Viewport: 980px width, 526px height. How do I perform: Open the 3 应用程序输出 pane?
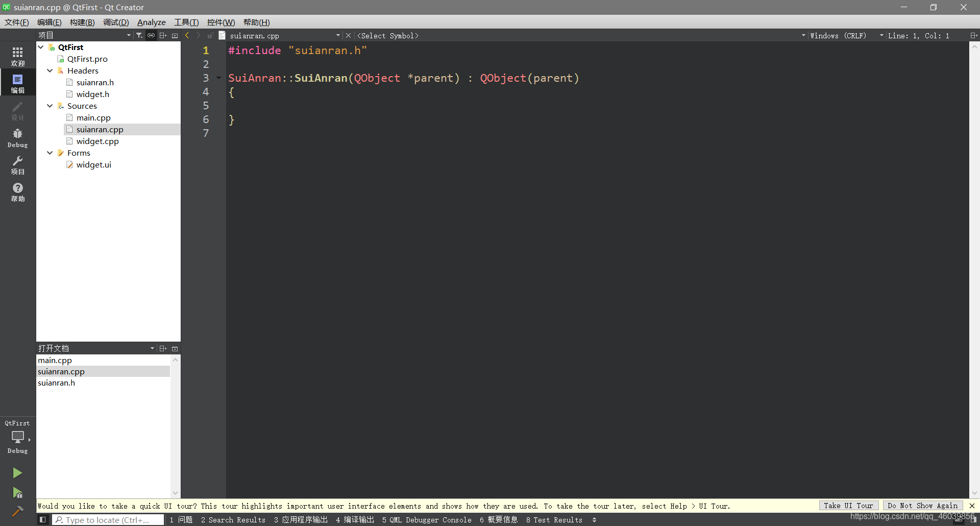click(x=301, y=520)
